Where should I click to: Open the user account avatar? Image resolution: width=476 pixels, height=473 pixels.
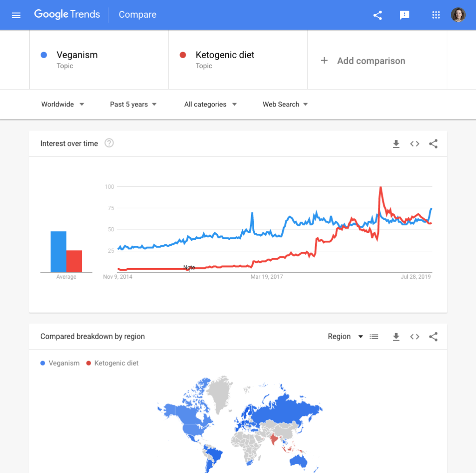tap(458, 15)
